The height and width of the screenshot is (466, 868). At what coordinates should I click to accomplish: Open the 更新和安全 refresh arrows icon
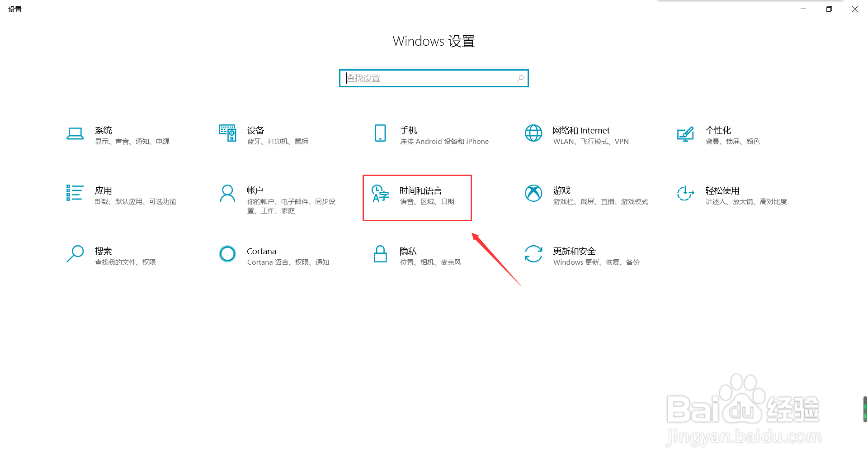pos(533,254)
